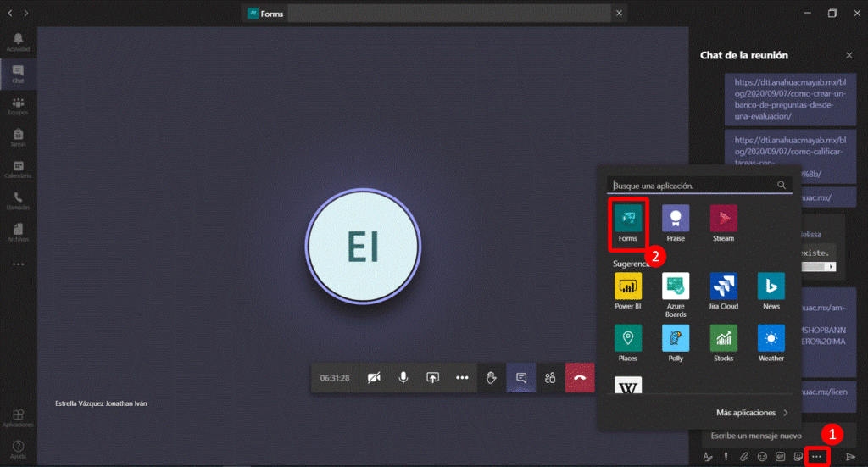Open messaging extensions ellipsis below the chat box
This screenshot has height=467, width=868.
click(816, 457)
